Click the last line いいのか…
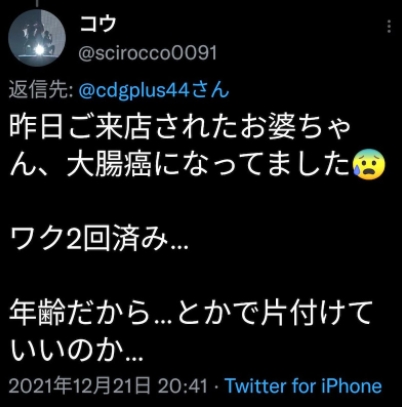Image resolution: width=402 pixels, height=407 pixels. [76, 350]
